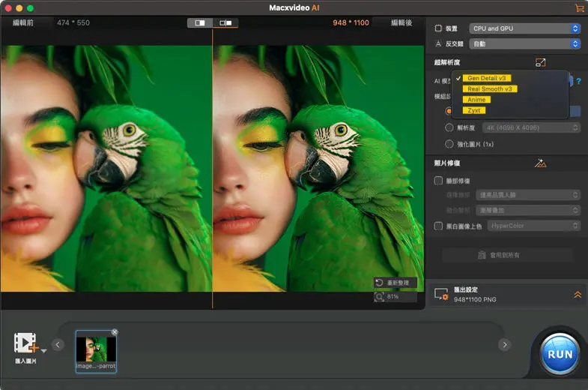Switch to the side-by-side comparison view
Image resolution: width=588 pixels, height=390 pixels.
click(225, 23)
